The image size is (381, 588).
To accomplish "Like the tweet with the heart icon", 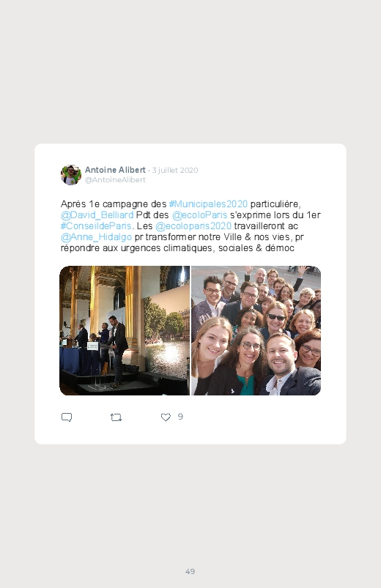I will pos(166,417).
